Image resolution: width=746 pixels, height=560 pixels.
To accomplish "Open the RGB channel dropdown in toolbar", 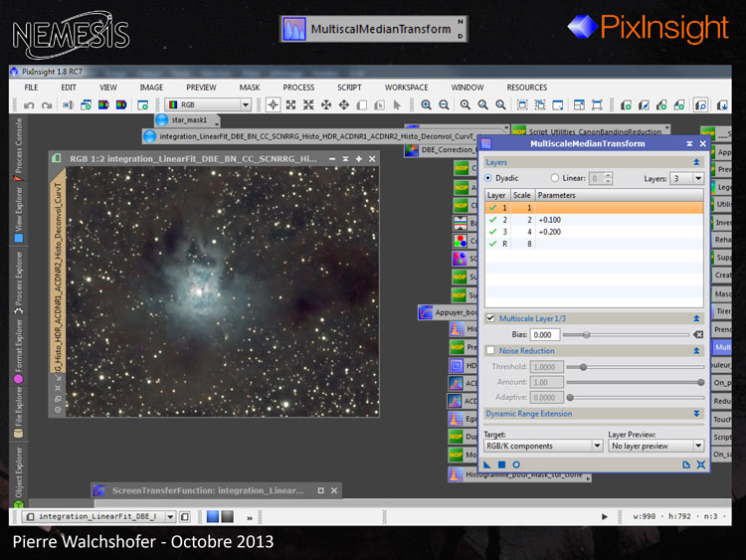I will [x=208, y=104].
